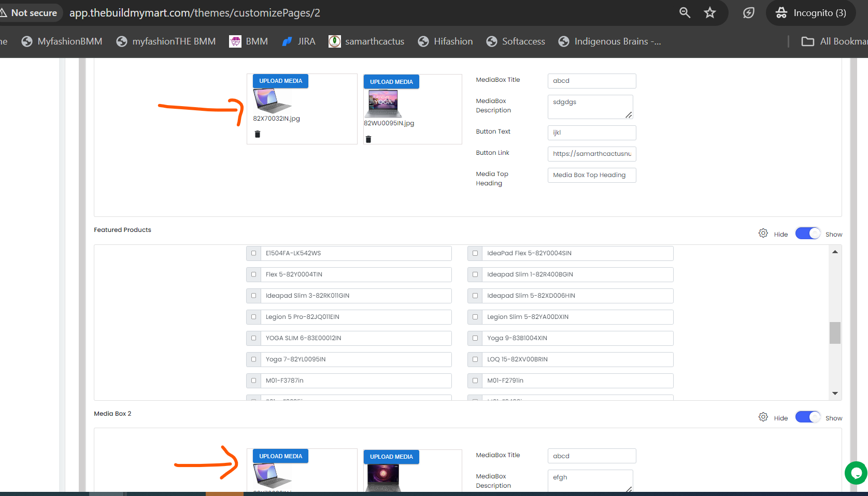Open the samarthcactus bookmark
This screenshot has width=868, height=496.
click(366, 41)
